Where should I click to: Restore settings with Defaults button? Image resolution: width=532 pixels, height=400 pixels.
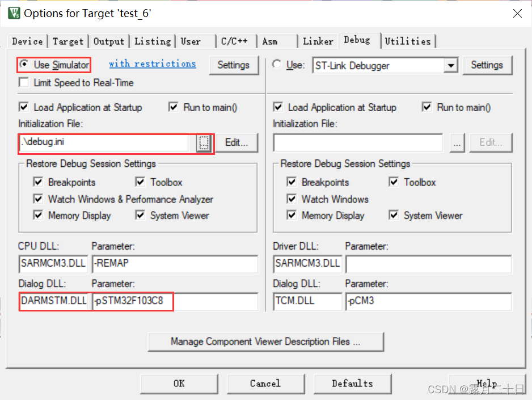[353, 384]
